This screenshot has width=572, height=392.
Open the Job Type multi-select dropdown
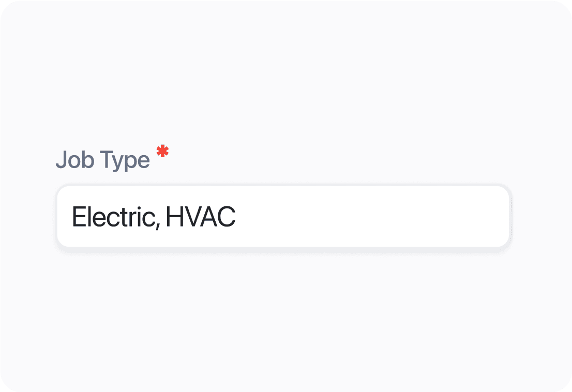coord(283,217)
